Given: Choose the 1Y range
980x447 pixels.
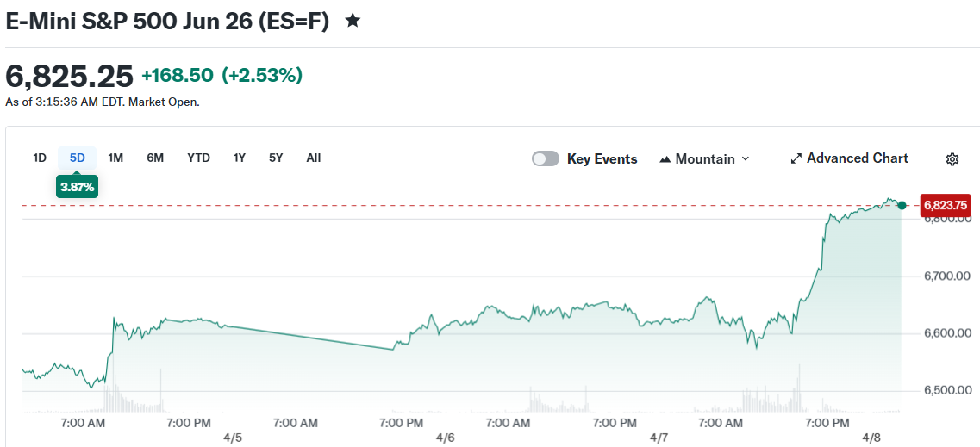Looking at the screenshot, I should [x=240, y=158].
